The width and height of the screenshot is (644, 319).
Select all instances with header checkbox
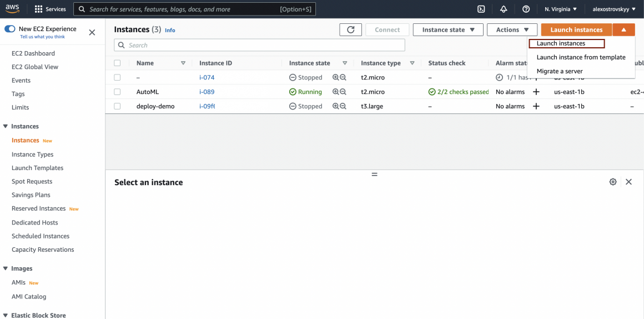(117, 63)
